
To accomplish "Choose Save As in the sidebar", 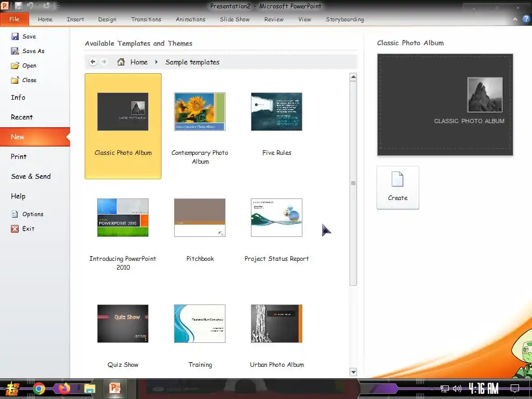I will [x=28, y=51].
